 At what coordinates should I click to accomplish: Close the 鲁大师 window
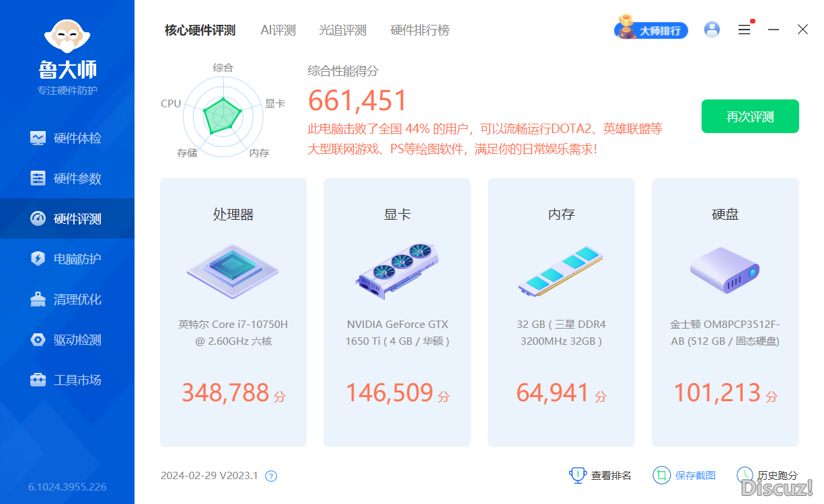point(802,30)
